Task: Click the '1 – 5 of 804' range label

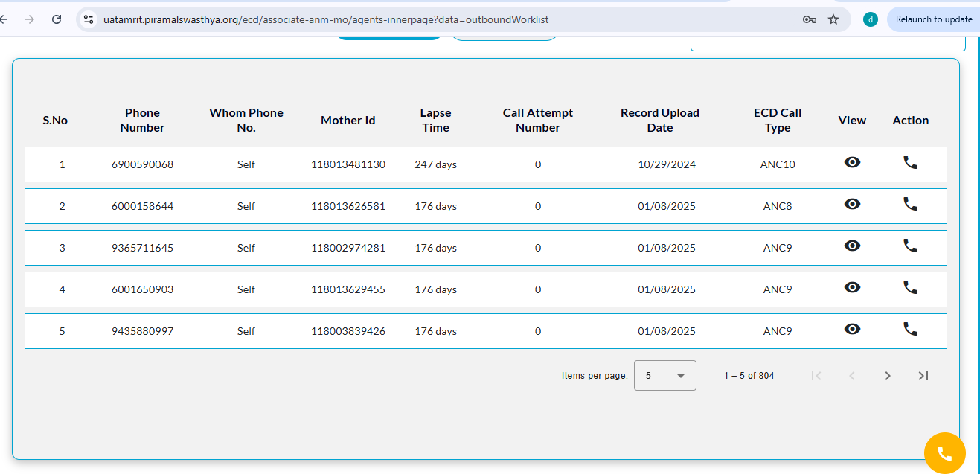Action: point(749,376)
